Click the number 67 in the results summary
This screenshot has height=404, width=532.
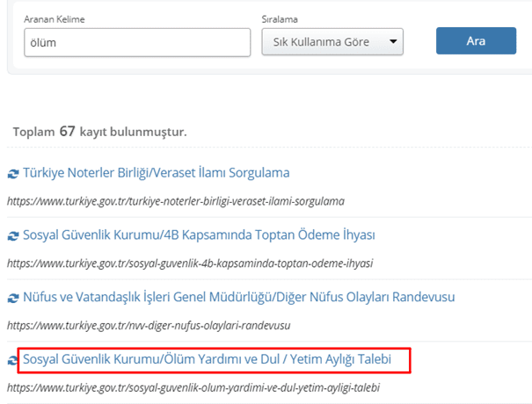(x=67, y=131)
